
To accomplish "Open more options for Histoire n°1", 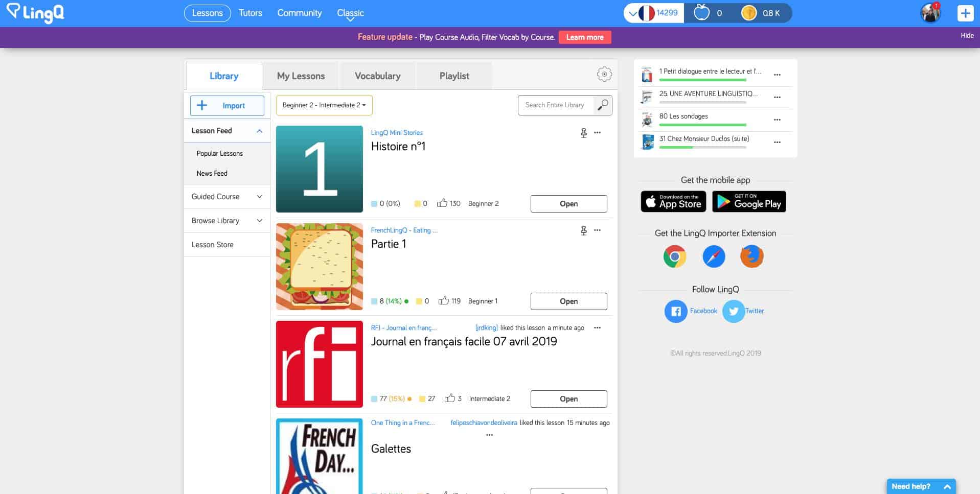I will pos(597,133).
